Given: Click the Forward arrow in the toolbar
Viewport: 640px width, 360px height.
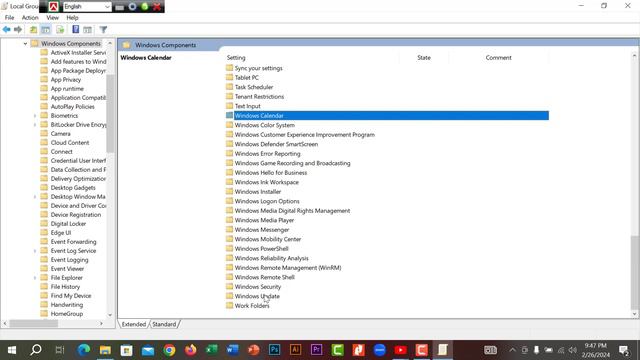Looking at the screenshot, I should pyautogui.click(x=18, y=29).
